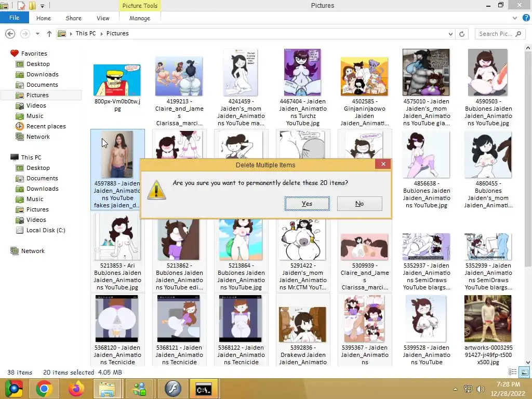
Task: Open Desktop under This PC
Action: tap(38, 168)
